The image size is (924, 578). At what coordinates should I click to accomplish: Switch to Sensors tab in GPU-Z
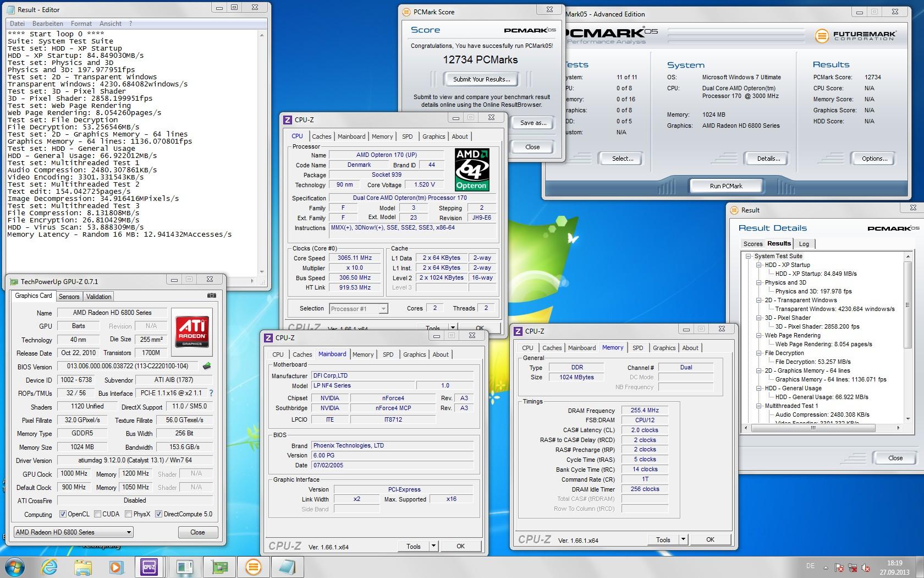tap(69, 296)
